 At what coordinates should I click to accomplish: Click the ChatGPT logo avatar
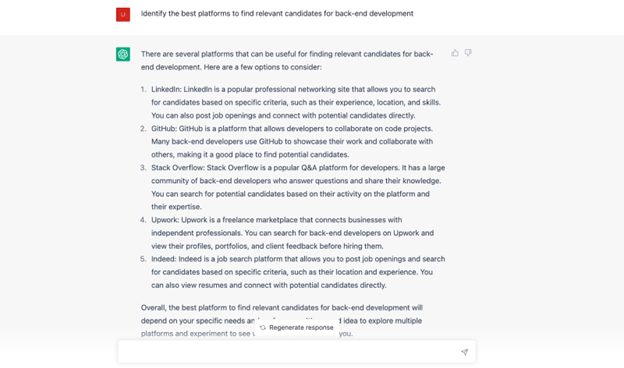pyautogui.click(x=123, y=54)
